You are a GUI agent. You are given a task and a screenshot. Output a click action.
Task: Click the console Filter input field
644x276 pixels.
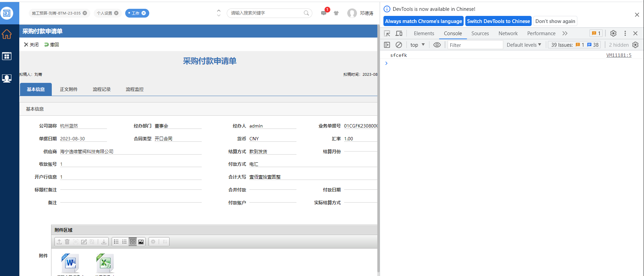pyautogui.click(x=475, y=45)
